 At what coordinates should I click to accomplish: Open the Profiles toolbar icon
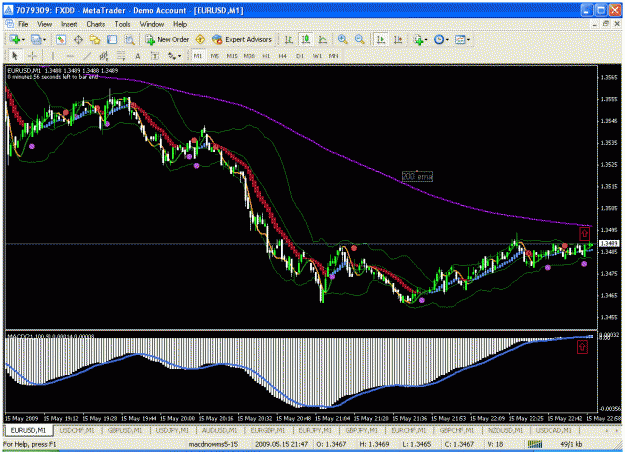pyautogui.click(x=36, y=39)
